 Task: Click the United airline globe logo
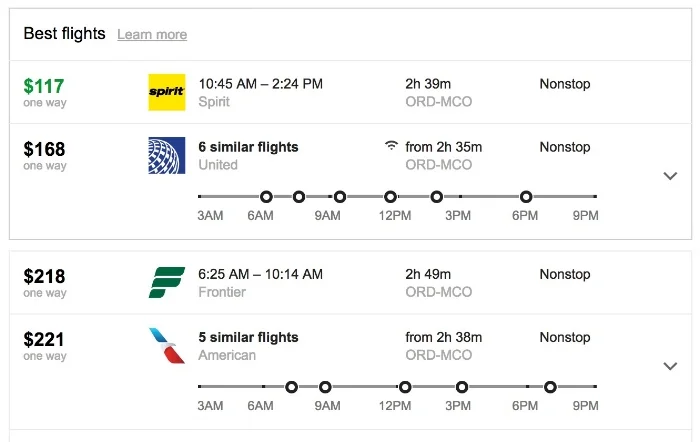166,155
